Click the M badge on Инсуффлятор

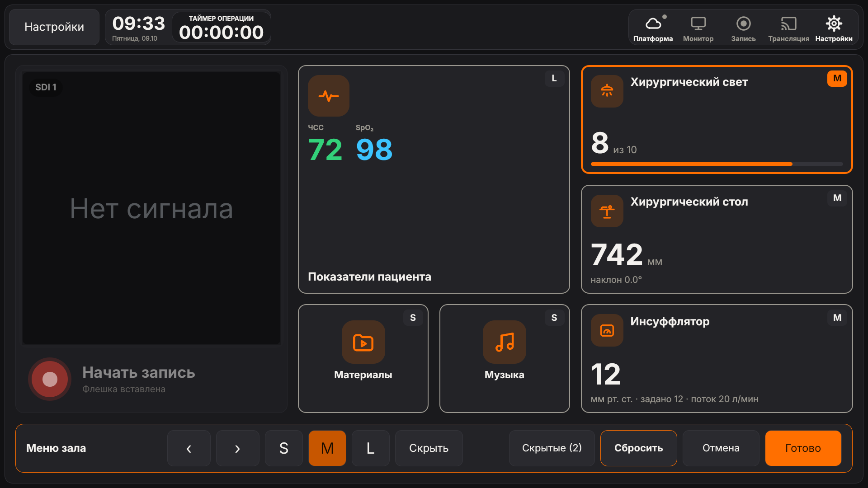pyautogui.click(x=837, y=318)
